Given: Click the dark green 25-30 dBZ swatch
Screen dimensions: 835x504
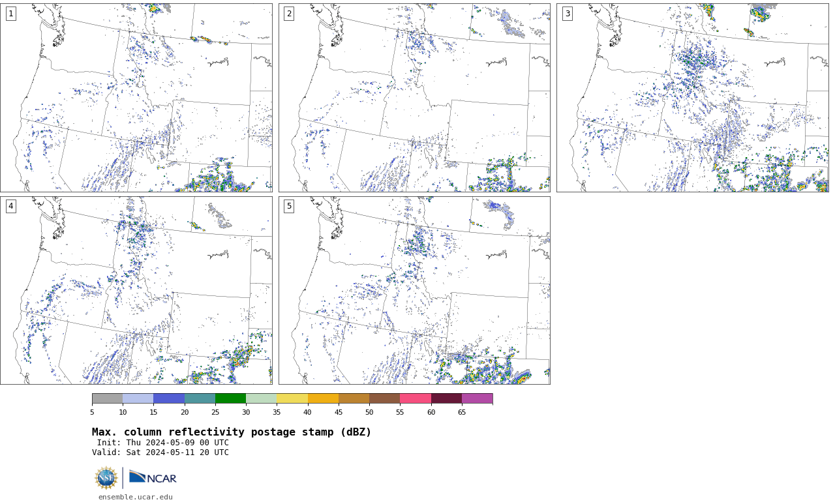Looking at the screenshot, I should tap(230, 398).
